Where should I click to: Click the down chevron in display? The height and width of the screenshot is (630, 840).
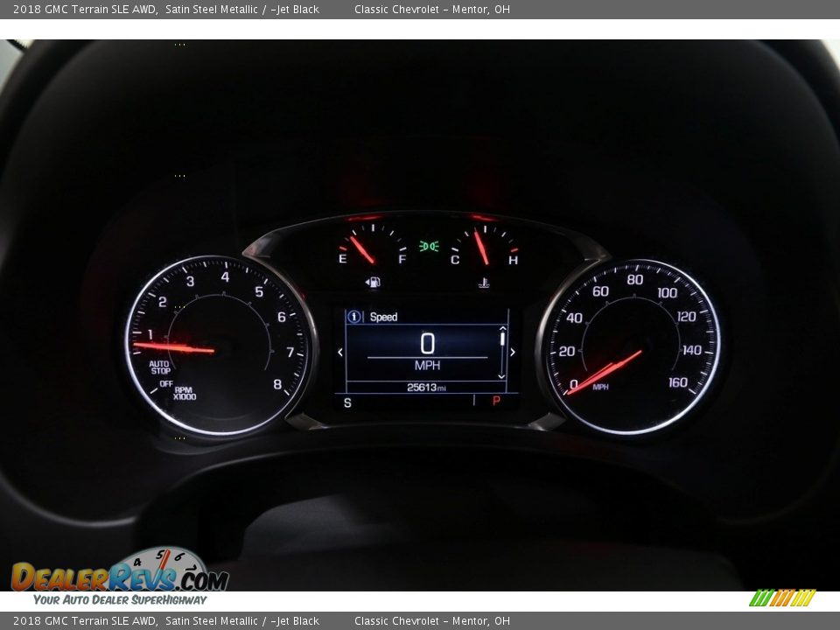pyautogui.click(x=501, y=375)
